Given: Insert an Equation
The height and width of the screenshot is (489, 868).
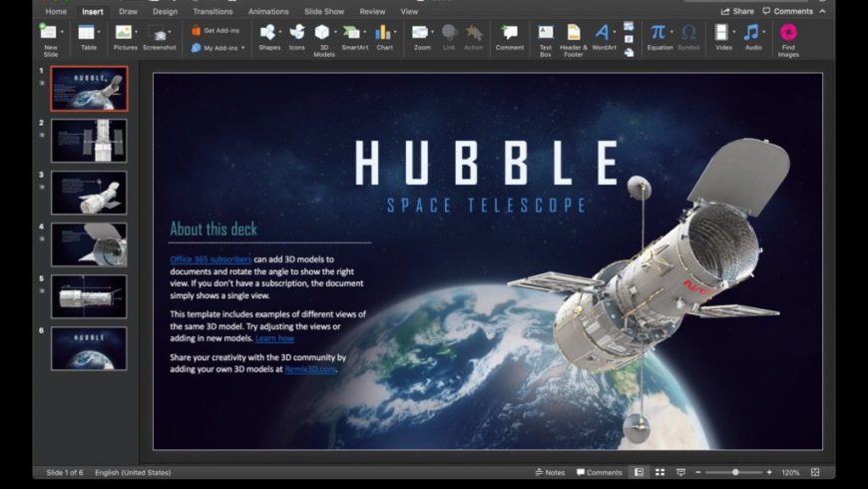Looking at the screenshot, I should coord(658,38).
